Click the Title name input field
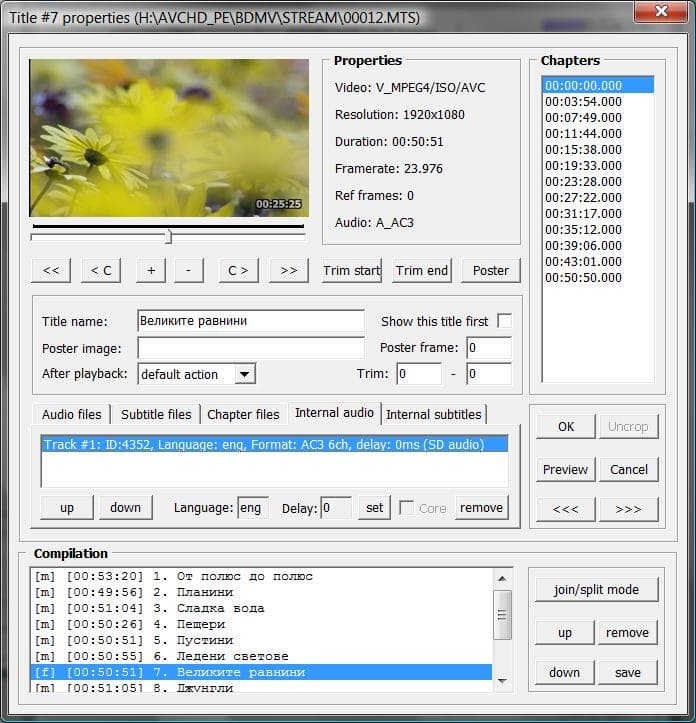This screenshot has width=696, height=723. tap(251, 321)
